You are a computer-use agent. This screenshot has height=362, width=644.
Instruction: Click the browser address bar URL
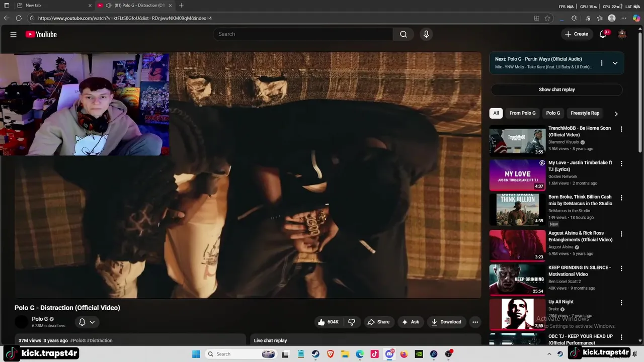coord(125,18)
